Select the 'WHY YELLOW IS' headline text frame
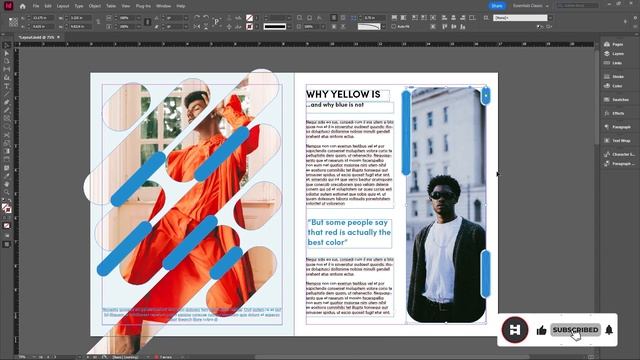The height and width of the screenshot is (360, 640). pos(348,95)
